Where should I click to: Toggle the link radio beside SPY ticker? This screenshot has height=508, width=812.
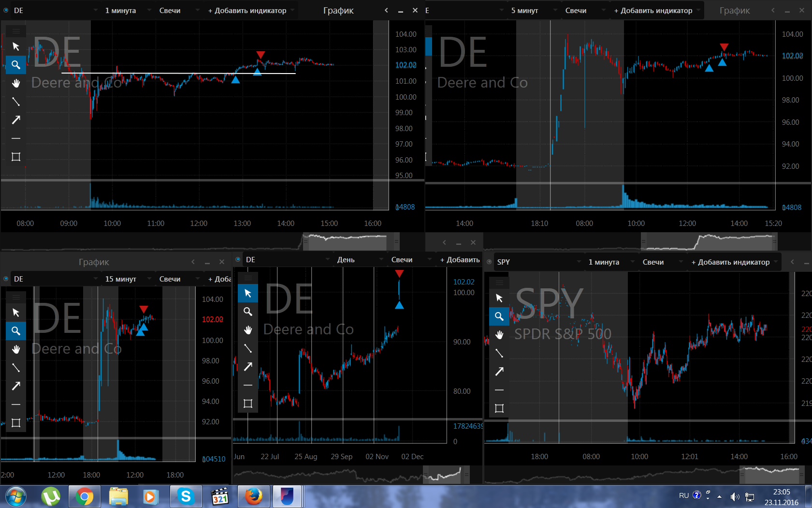pos(489,262)
